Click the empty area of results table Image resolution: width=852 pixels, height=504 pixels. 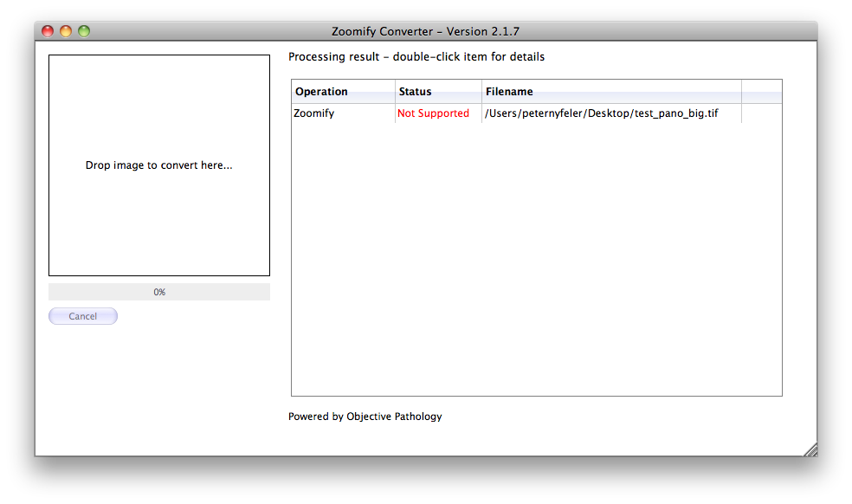click(536, 260)
